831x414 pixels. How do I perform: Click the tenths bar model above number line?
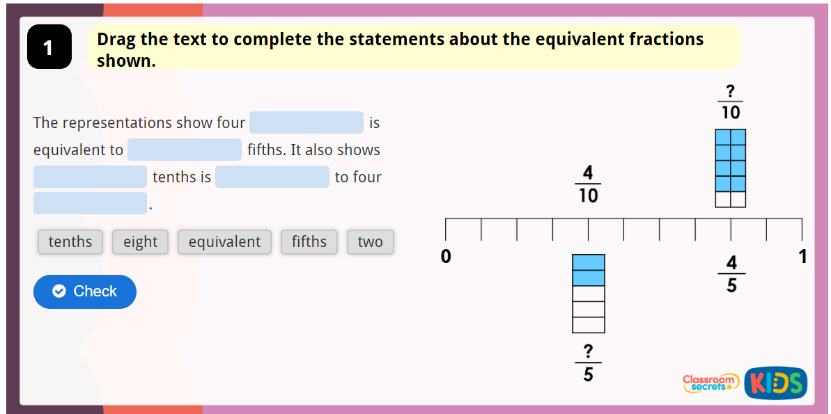click(730, 167)
